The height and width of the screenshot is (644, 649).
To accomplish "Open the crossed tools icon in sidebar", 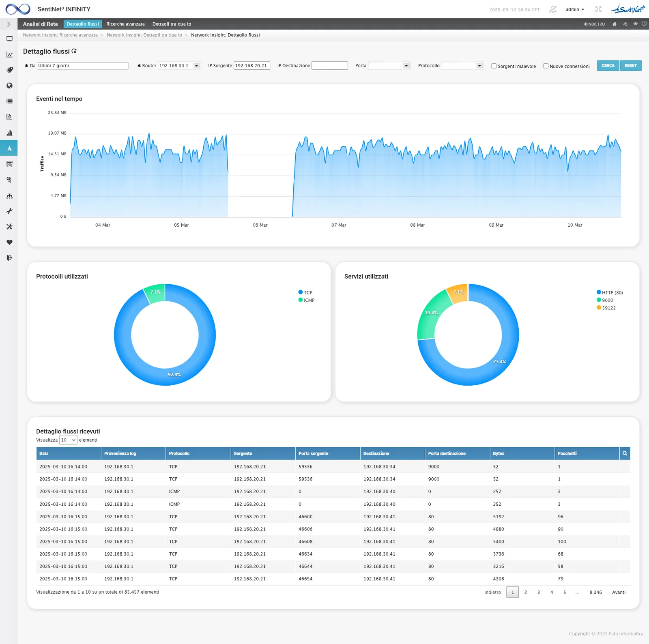I will [x=9, y=227].
